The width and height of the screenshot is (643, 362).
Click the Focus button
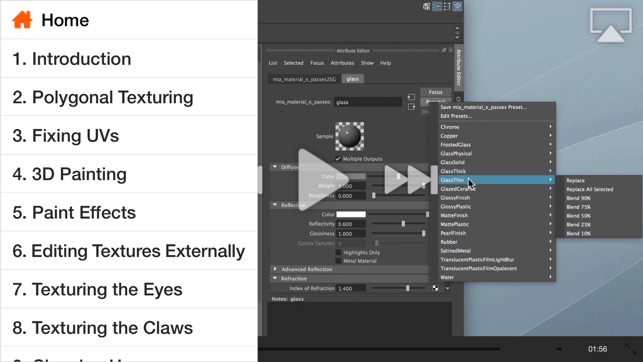[436, 92]
